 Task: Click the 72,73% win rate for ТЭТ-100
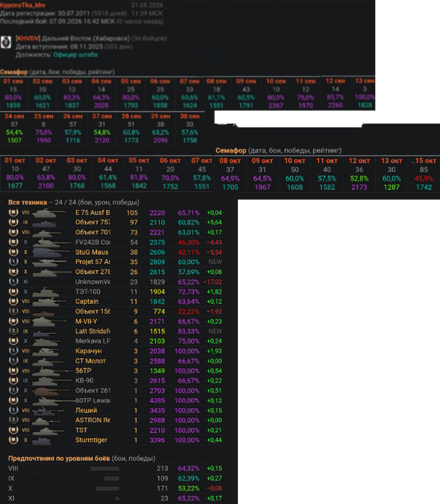click(x=189, y=292)
